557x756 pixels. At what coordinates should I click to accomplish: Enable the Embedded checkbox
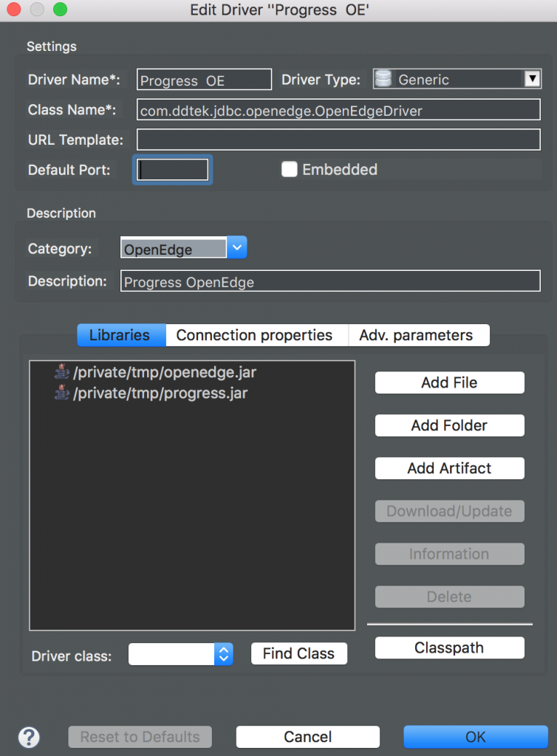(289, 169)
